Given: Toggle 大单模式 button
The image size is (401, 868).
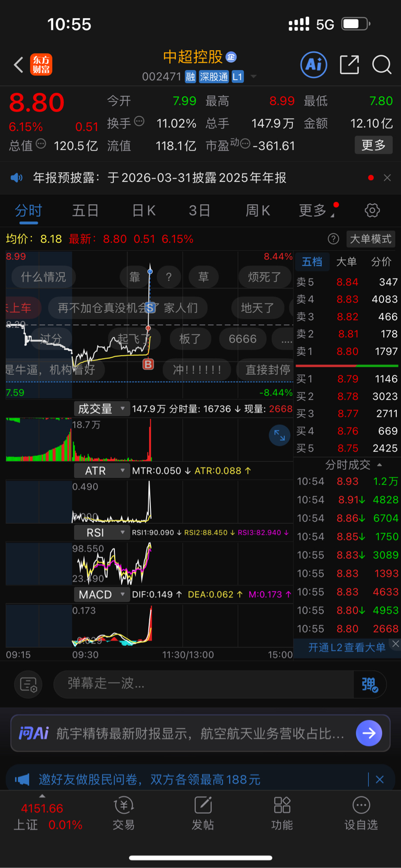Looking at the screenshot, I should tap(371, 239).
